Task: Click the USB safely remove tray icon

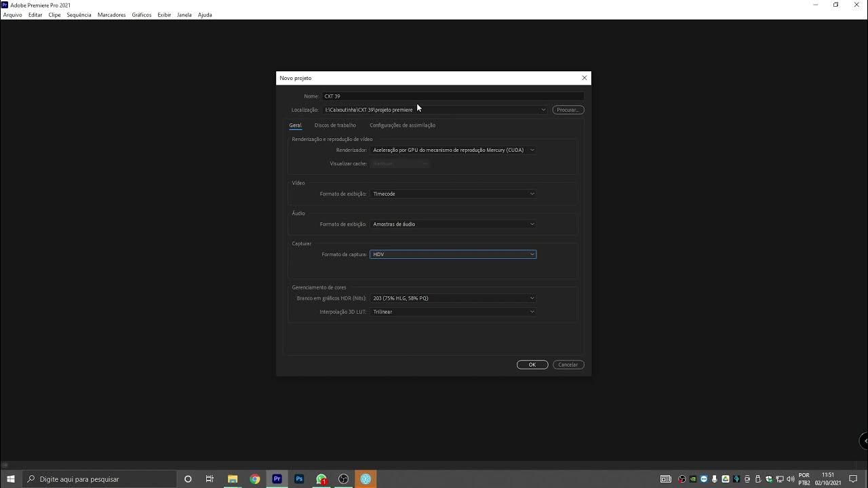Action: coord(757,479)
